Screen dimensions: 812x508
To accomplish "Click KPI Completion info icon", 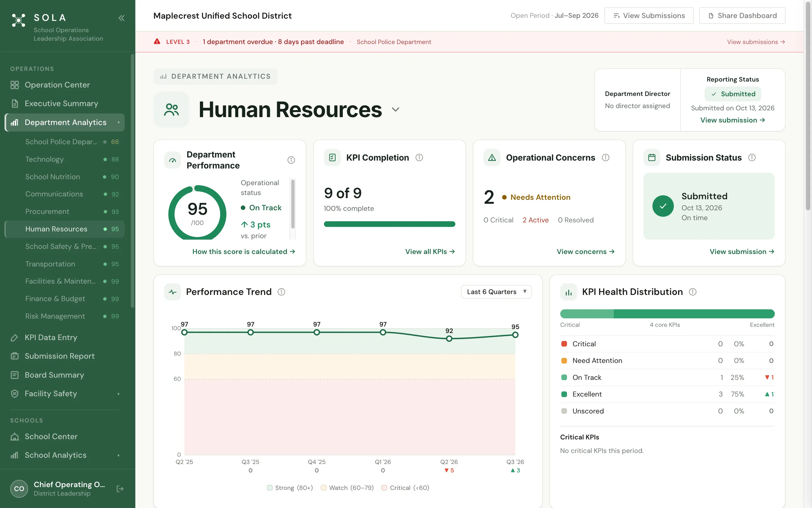I will coord(419,157).
